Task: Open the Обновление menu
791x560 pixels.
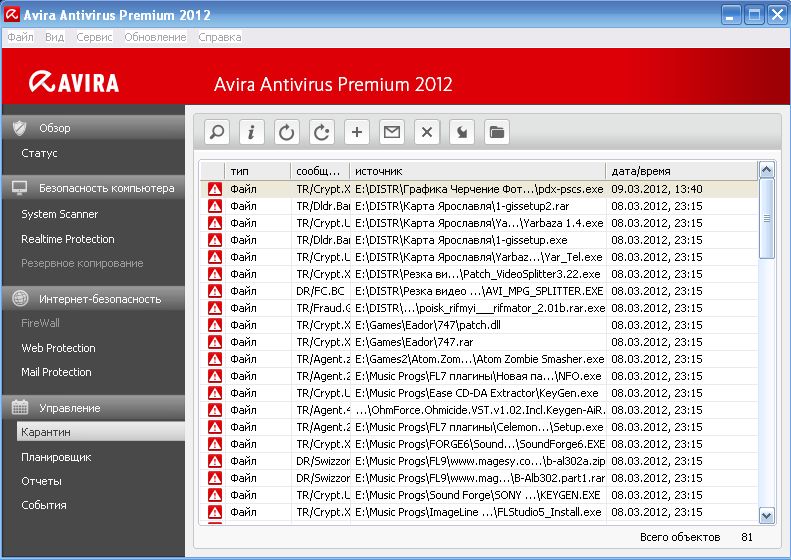Action: [x=155, y=37]
